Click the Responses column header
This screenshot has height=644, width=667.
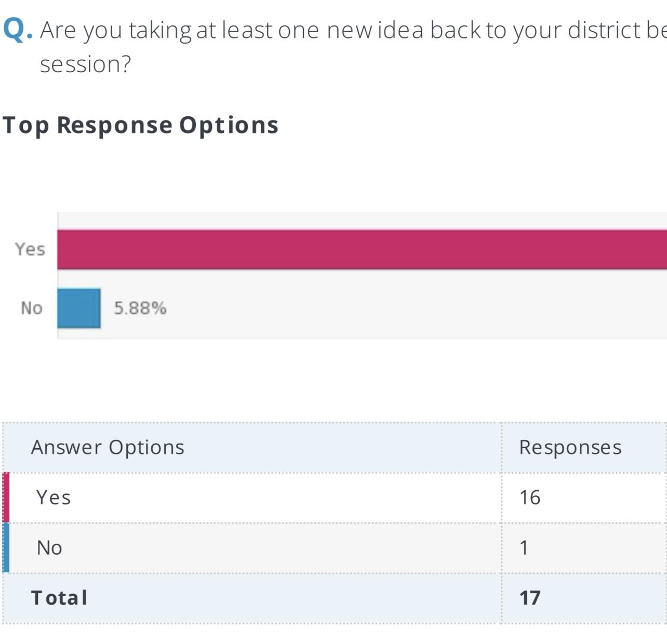tap(570, 447)
